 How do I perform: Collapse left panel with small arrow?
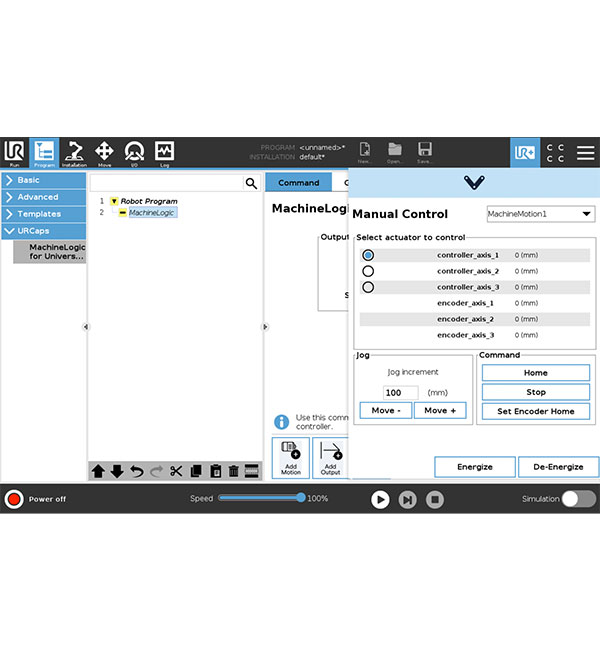point(85,327)
